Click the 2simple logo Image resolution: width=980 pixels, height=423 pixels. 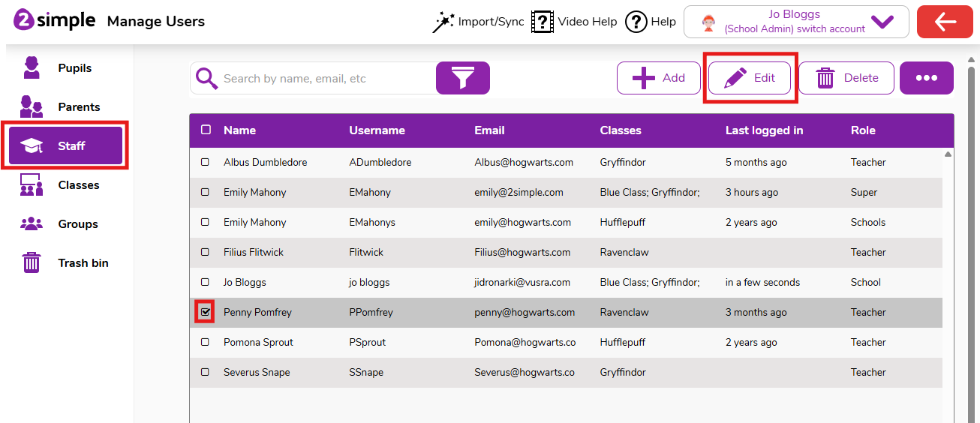click(54, 20)
